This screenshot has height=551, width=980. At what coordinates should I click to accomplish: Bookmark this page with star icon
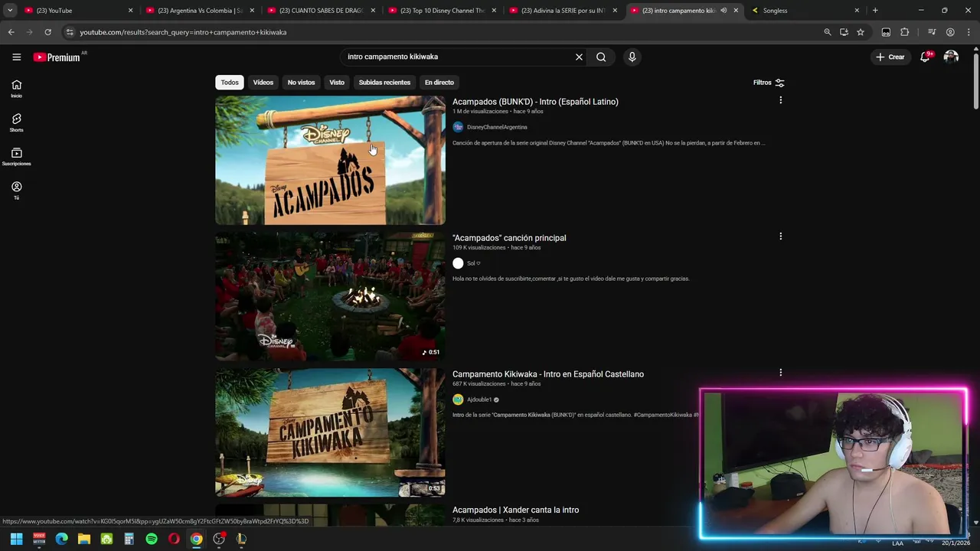861,32
